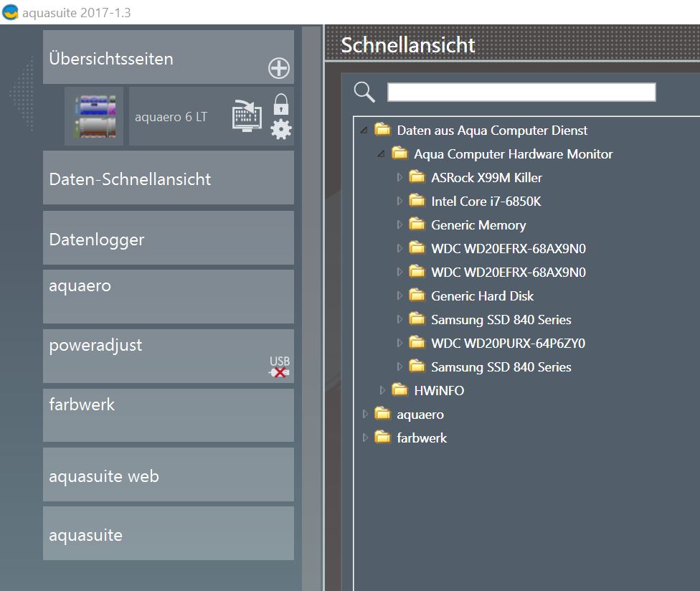Image resolution: width=700 pixels, height=591 pixels.
Task: Click the Generic Hard Disk folder icon
Action: coord(417,295)
